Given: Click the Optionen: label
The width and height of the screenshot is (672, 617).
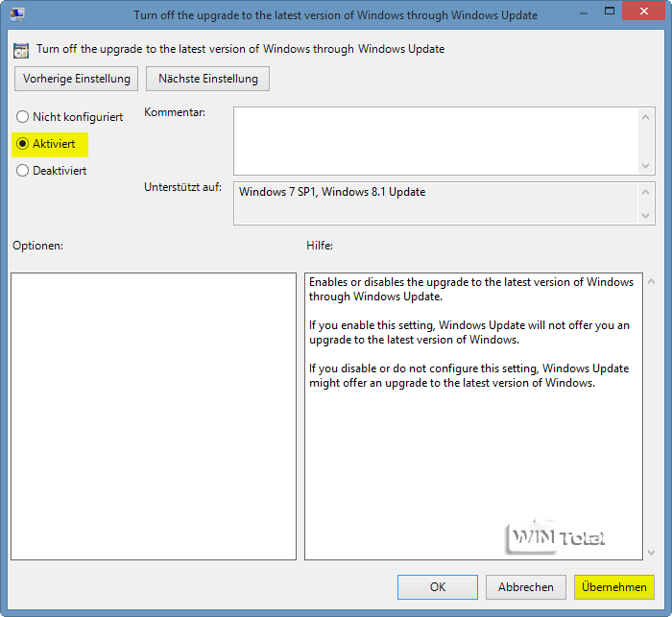Looking at the screenshot, I should [37, 246].
